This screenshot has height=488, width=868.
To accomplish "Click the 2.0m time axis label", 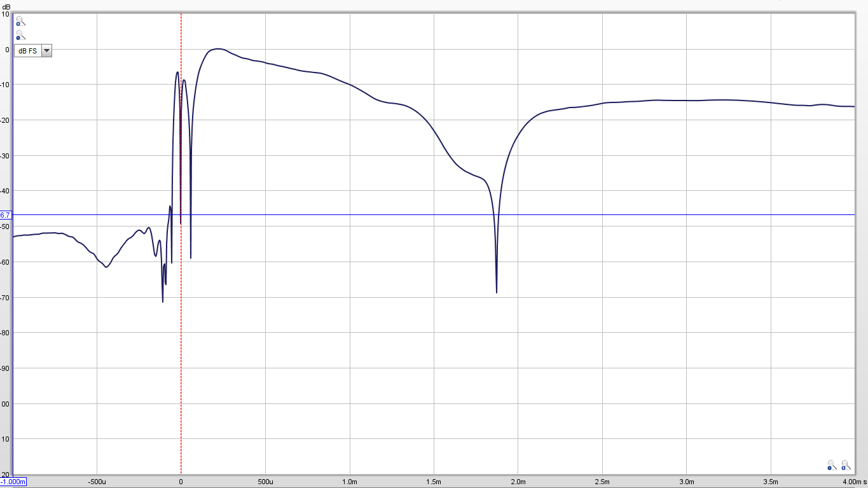I will tap(518, 482).
